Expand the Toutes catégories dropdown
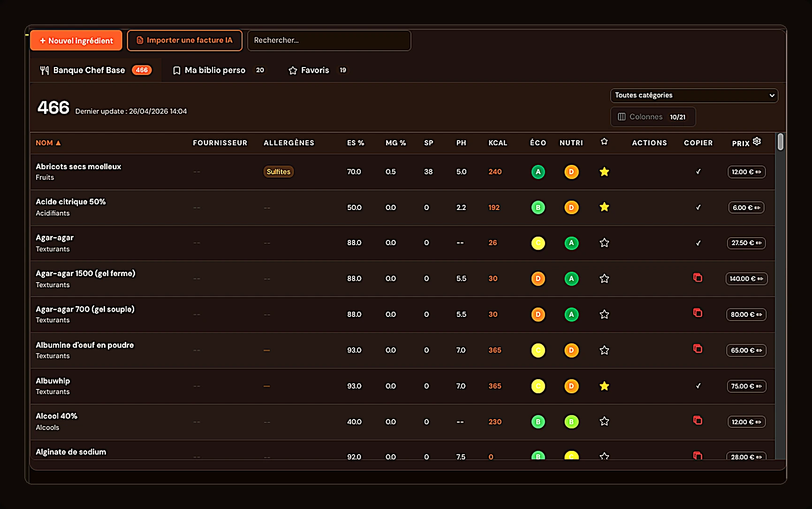 pyautogui.click(x=694, y=95)
